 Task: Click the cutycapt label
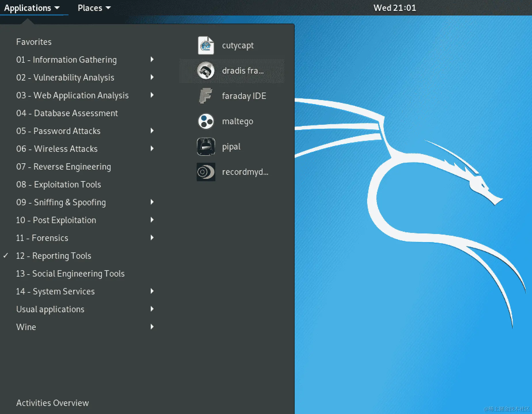[x=238, y=45]
